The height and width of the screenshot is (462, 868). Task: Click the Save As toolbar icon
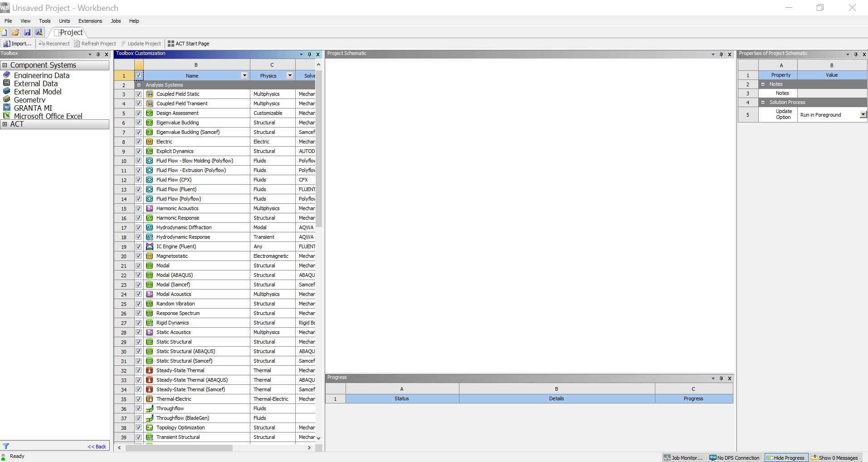point(39,32)
